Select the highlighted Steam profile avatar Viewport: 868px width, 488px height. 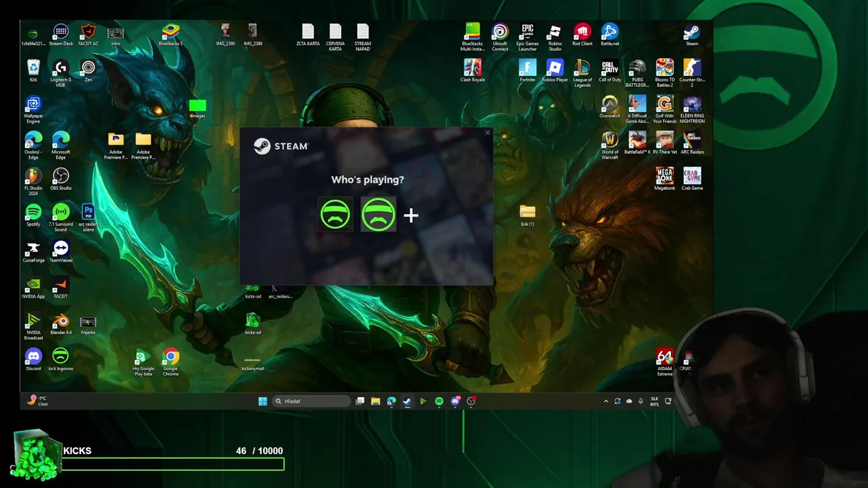point(378,215)
